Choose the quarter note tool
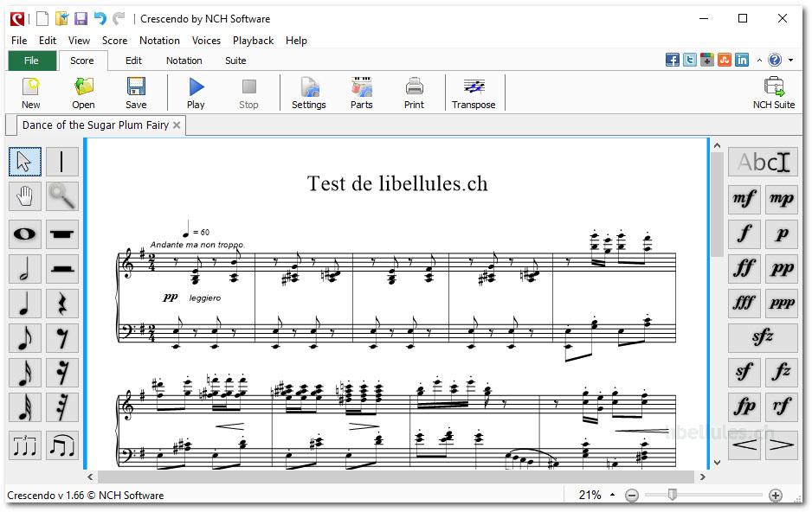Image resolution: width=812 pixels, height=512 pixels. (24, 303)
